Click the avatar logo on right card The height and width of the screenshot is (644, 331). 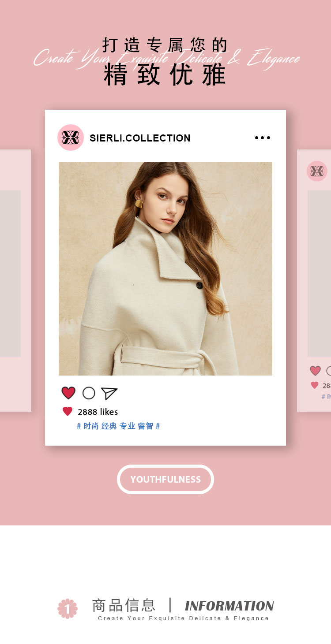point(317,171)
